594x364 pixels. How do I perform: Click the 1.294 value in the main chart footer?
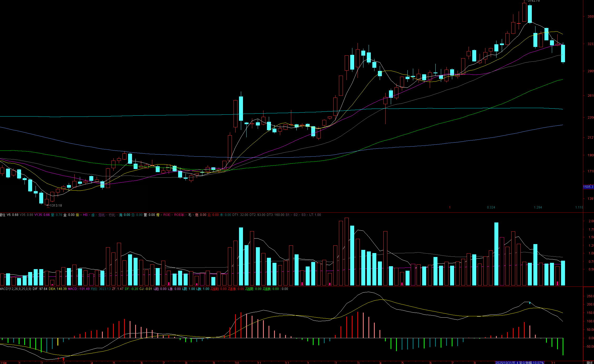[538, 207]
